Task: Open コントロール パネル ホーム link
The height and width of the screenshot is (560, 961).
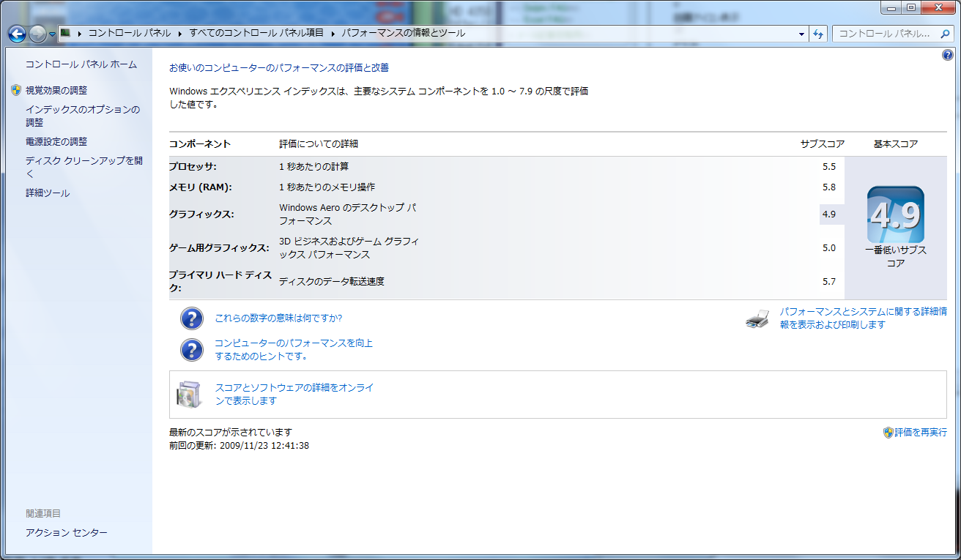Action: pos(81,64)
